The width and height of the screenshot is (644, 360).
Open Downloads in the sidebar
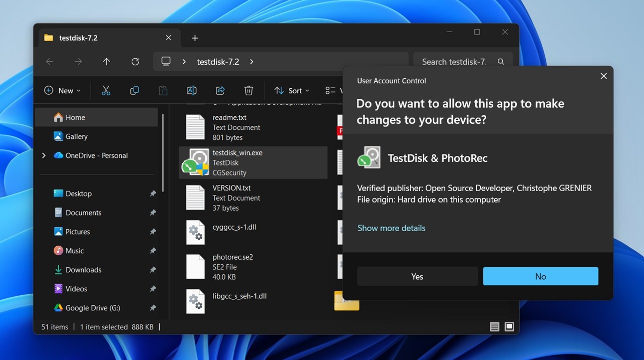click(x=83, y=270)
